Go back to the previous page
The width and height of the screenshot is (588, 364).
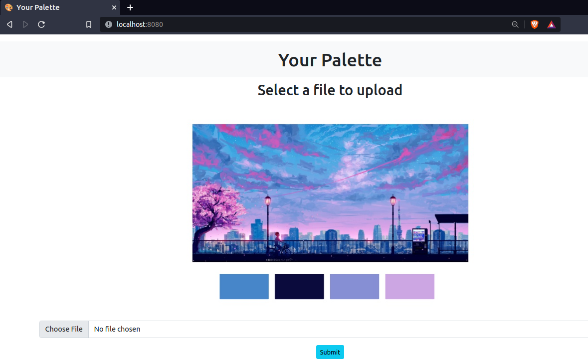coord(9,24)
